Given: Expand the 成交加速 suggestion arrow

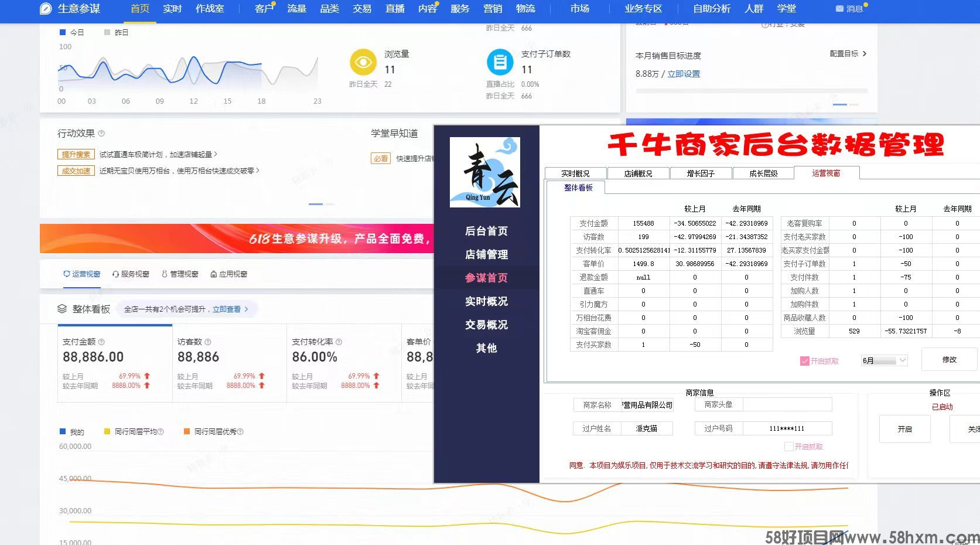Looking at the screenshot, I should (258, 171).
